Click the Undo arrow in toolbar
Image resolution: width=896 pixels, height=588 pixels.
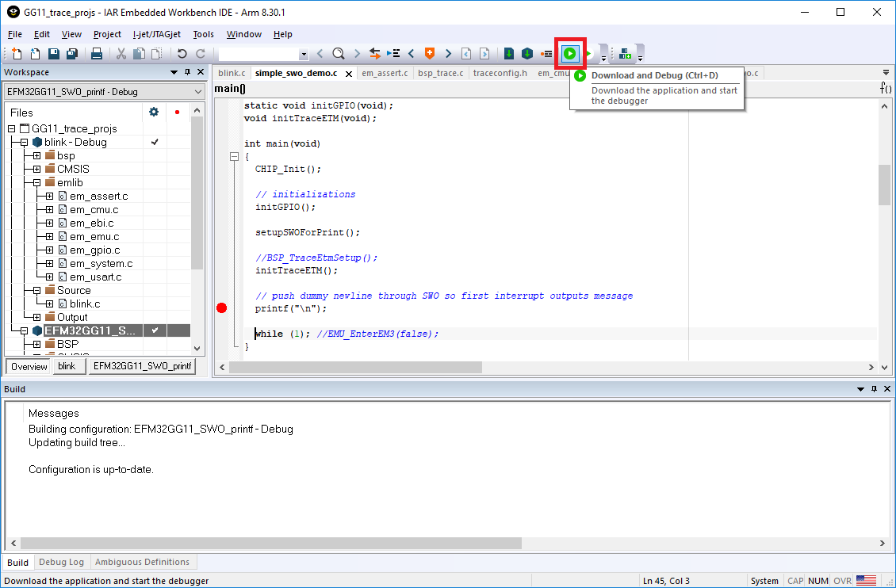pyautogui.click(x=182, y=54)
